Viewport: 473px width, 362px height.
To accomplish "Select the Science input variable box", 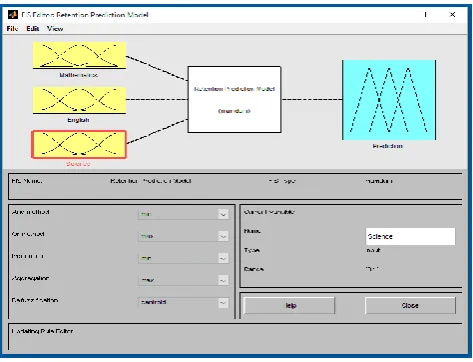I will click(79, 144).
